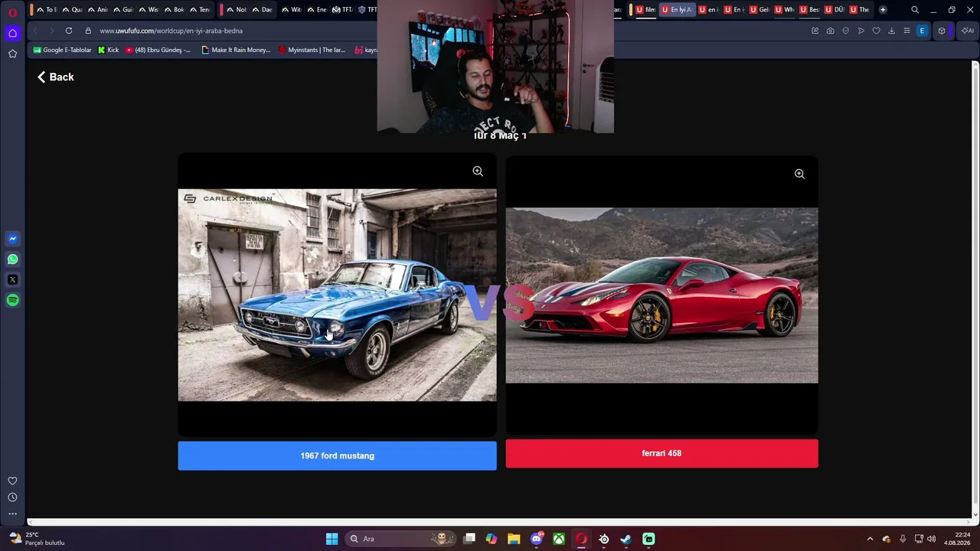Open Steam from the taskbar
This screenshot has height=551, width=980.
(x=626, y=539)
